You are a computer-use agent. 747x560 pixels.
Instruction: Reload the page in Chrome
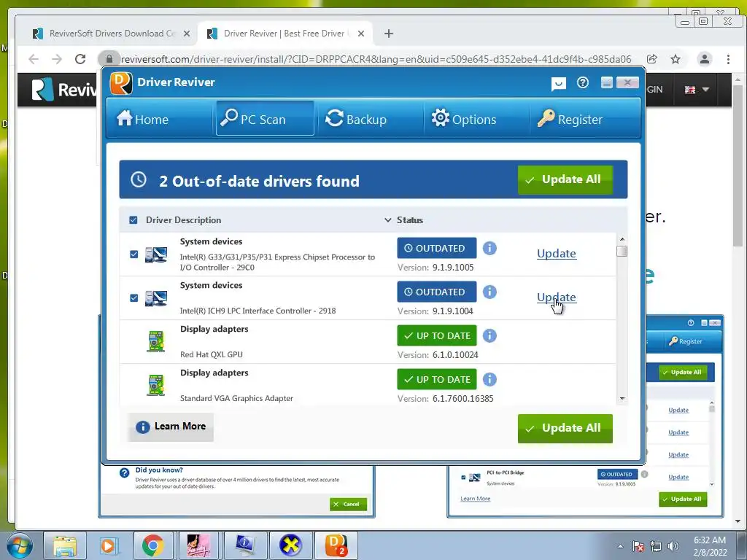pyautogui.click(x=80, y=59)
